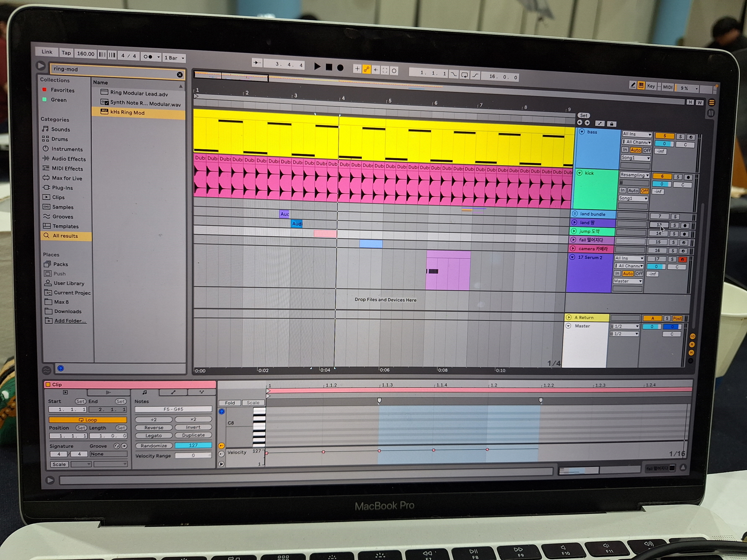Set bass track monitoring to In
The width and height of the screenshot is (747, 560).
point(625,150)
